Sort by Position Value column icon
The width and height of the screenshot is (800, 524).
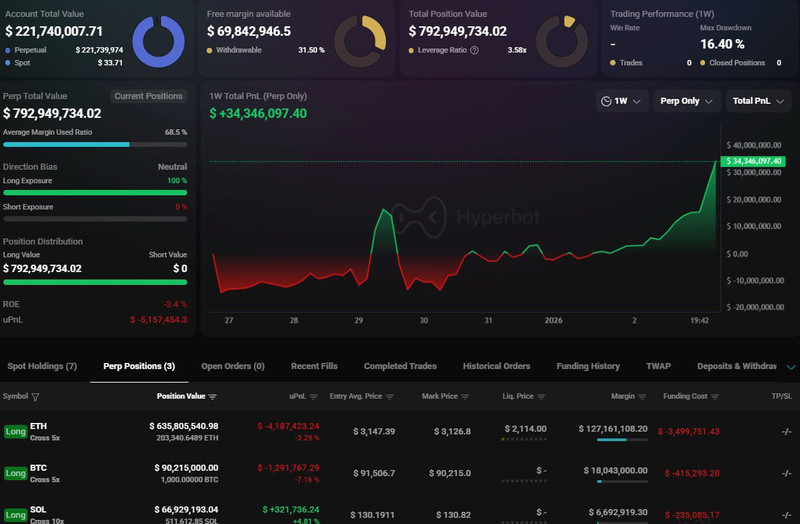pos(212,397)
